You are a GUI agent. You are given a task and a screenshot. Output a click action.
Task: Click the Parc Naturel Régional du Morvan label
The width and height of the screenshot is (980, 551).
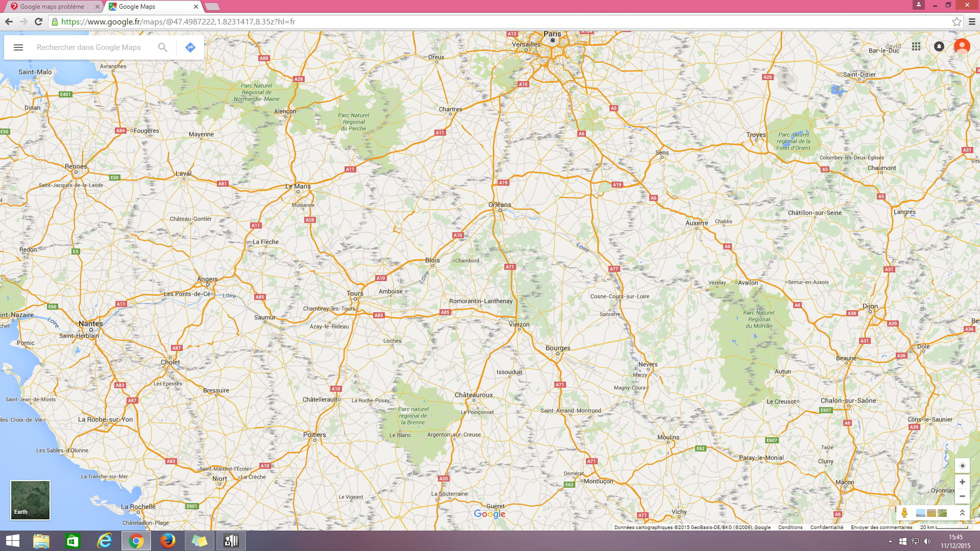pyautogui.click(x=759, y=319)
